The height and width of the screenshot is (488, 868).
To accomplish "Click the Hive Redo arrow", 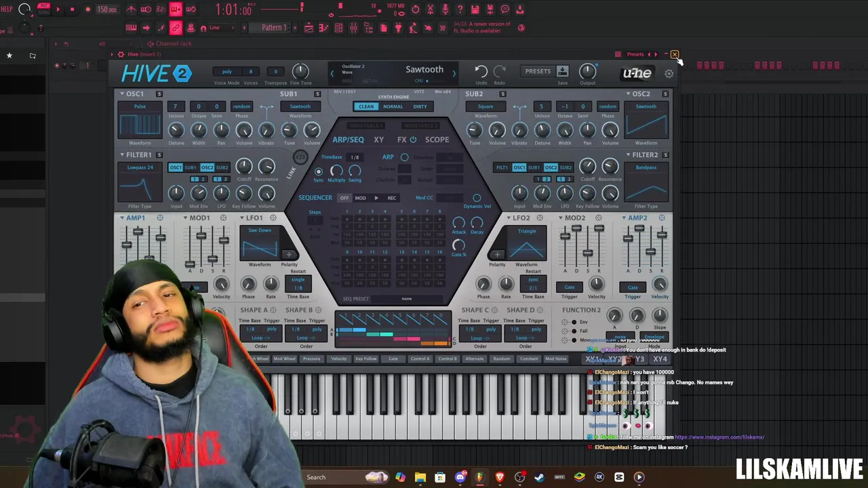I will click(x=500, y=71).
